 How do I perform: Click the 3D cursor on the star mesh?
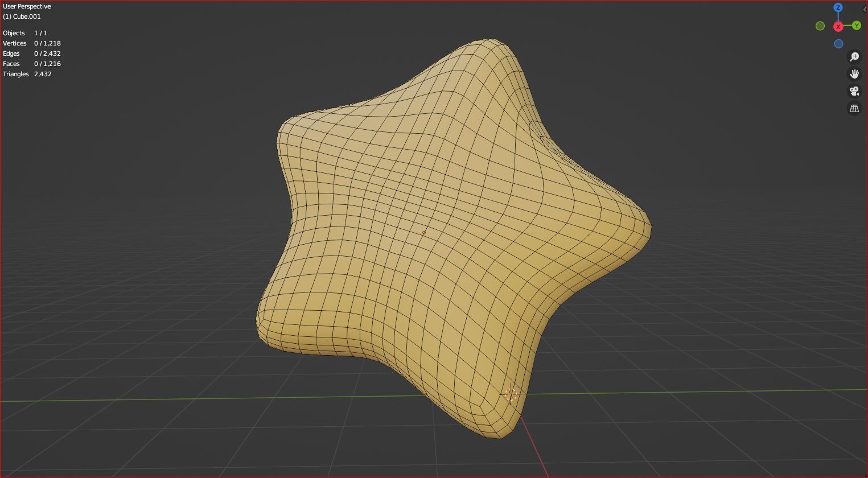tap(511, 395)
